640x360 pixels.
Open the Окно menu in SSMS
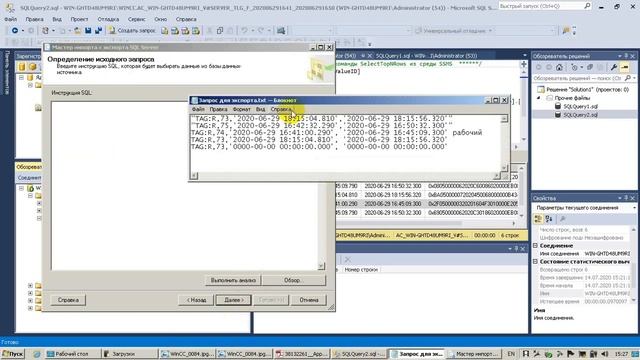[x=160, y=19]
